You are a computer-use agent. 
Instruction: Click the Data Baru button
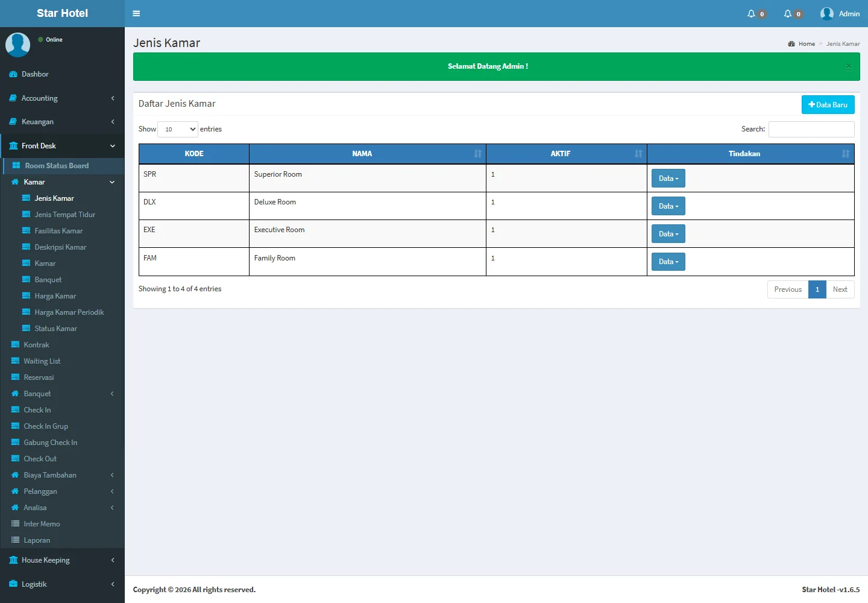[x=828, y=105]
